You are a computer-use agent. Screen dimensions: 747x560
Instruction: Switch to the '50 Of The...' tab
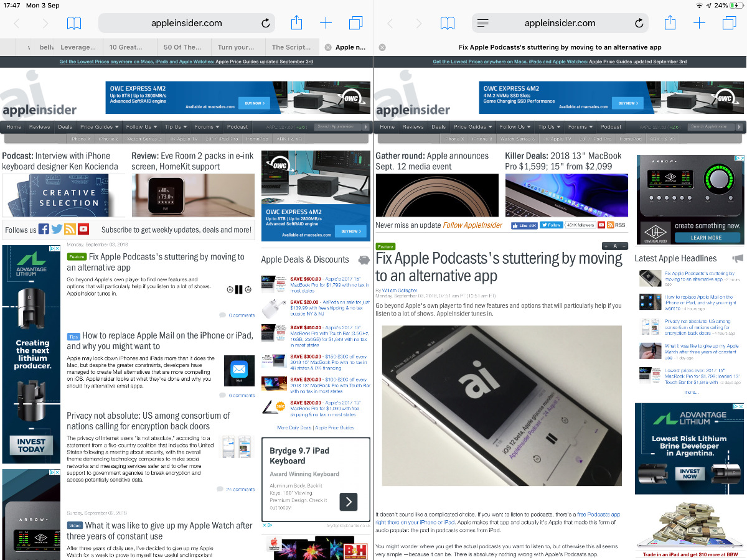(x=184, y=47)
